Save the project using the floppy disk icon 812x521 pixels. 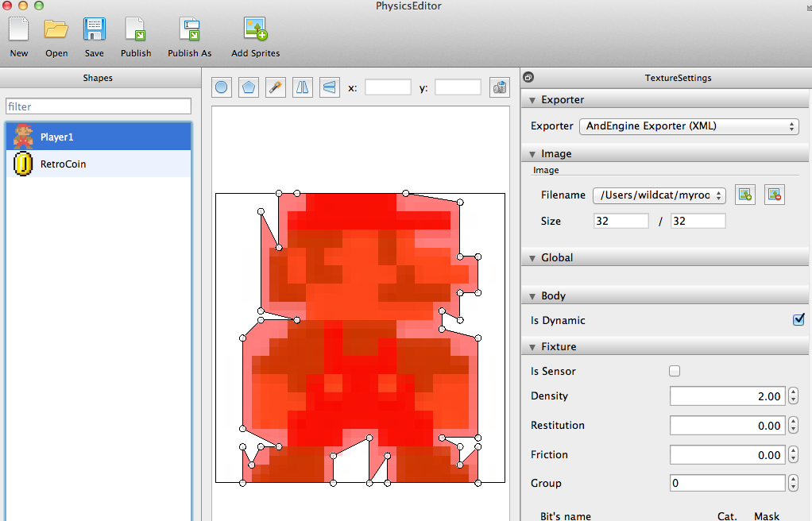pos(95,29)
